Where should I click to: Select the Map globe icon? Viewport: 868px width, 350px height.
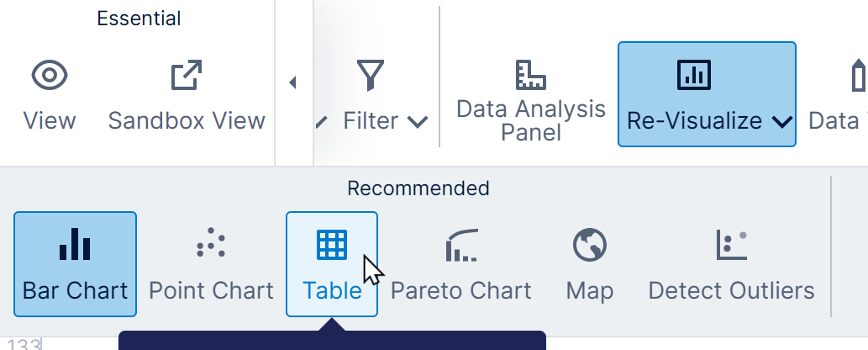tap(590, 244)
